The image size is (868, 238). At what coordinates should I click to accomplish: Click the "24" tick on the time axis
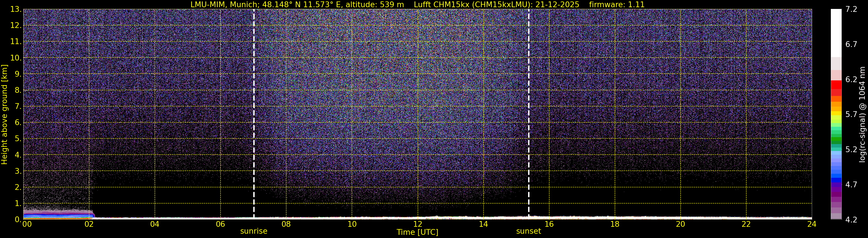tap(812, 224)
